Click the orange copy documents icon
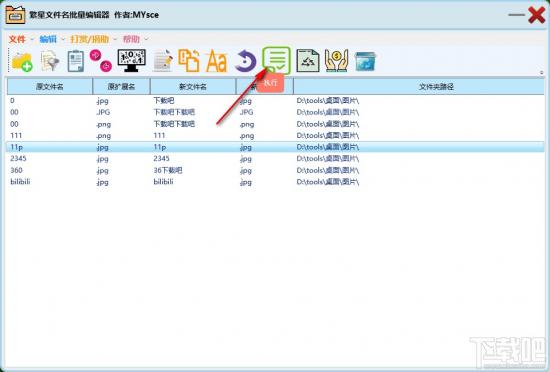The width and height of the screenshot is (550, 372). click(189, 61)
